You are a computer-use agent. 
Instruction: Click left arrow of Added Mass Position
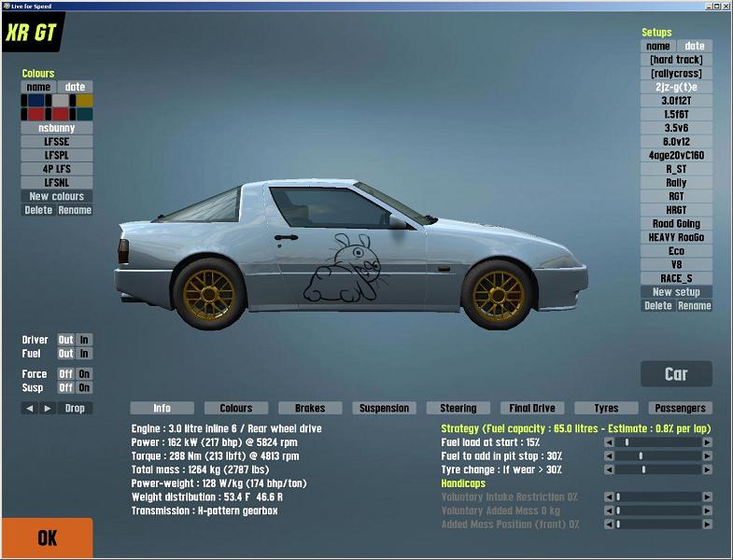point(609,525)
